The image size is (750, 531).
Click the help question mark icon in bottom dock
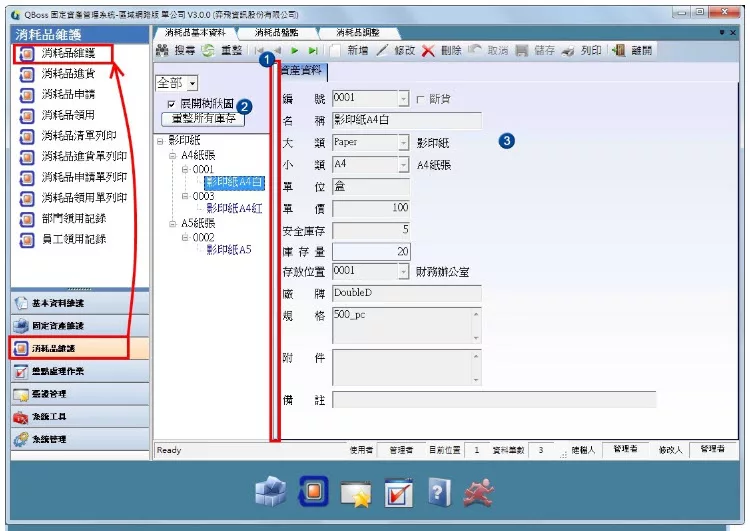[x=440, y=491]
